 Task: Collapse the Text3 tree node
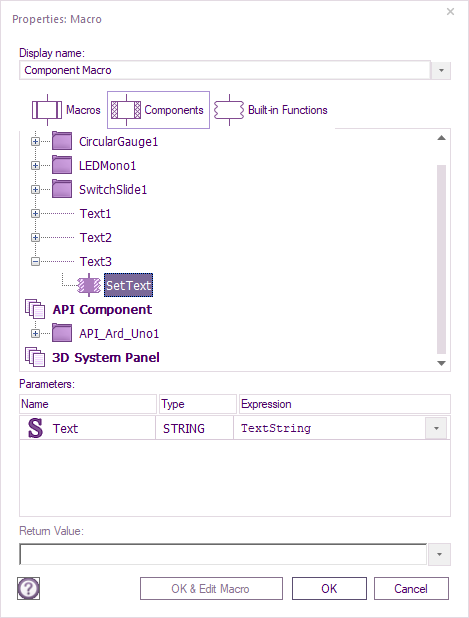pos(35,262)
